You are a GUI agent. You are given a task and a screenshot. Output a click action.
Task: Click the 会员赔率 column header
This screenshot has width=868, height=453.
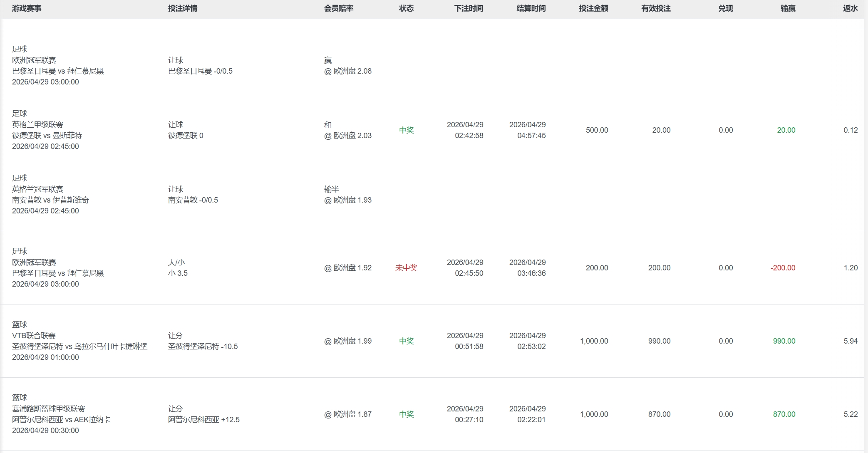tap(339, 8)
